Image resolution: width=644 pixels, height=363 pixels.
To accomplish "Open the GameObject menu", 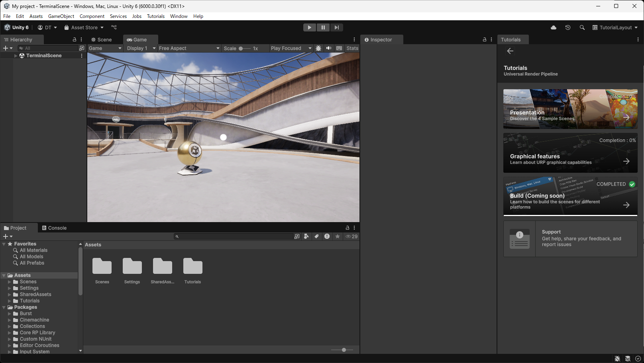I will pos(61,16).
